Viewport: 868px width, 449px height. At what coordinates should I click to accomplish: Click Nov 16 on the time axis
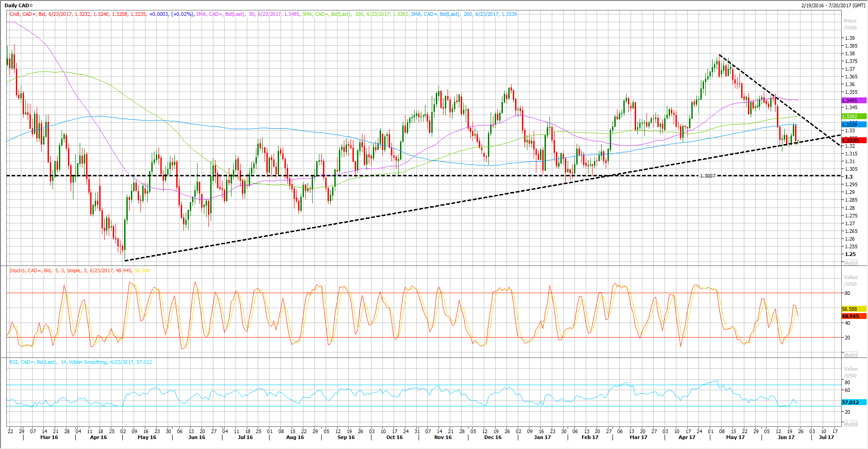[443, 437]
